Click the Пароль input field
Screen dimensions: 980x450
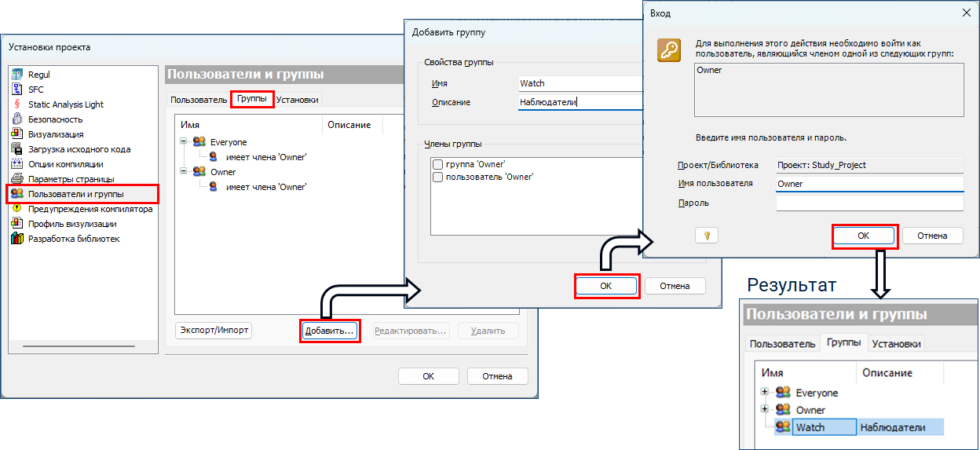(869, 203)
